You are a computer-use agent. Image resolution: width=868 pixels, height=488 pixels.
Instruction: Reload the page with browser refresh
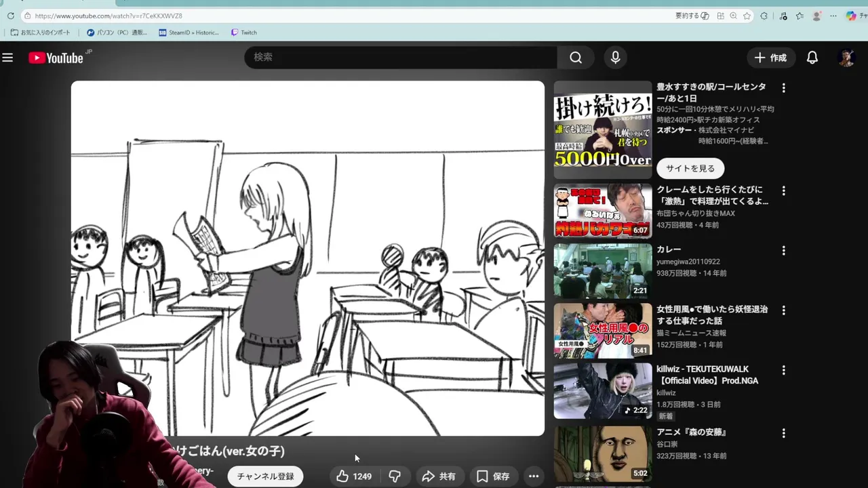tap(10, 16)
